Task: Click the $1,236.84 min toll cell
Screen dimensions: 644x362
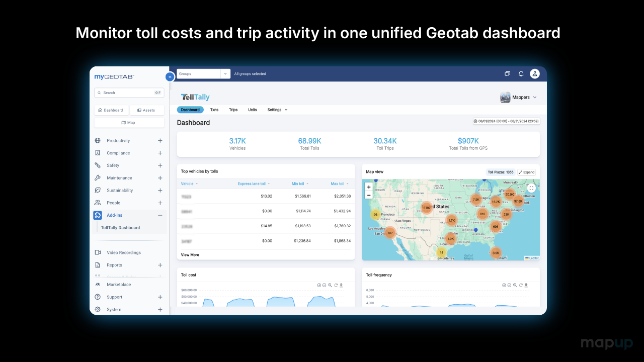Action: click(302, 241)
